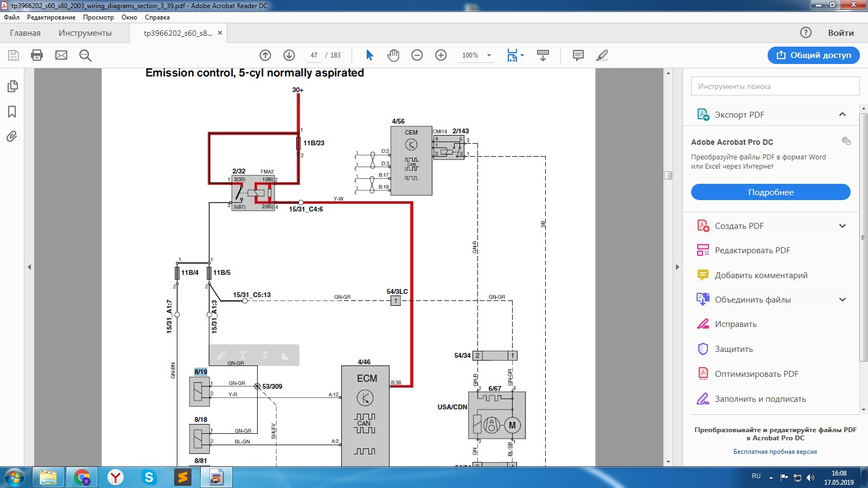Select the highlight text pen tool
The width and height of the screenshot is (868, 488).
pos(602,55)
